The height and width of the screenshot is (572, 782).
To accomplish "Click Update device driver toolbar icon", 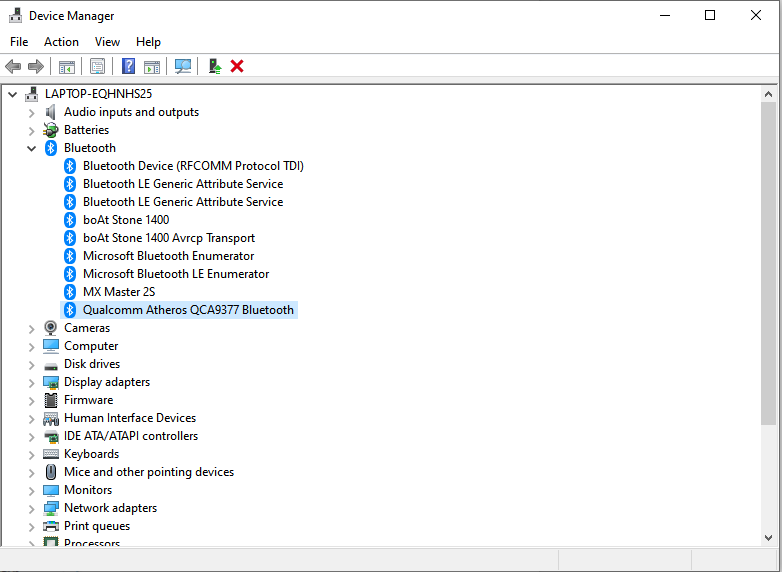I will 214,66.
